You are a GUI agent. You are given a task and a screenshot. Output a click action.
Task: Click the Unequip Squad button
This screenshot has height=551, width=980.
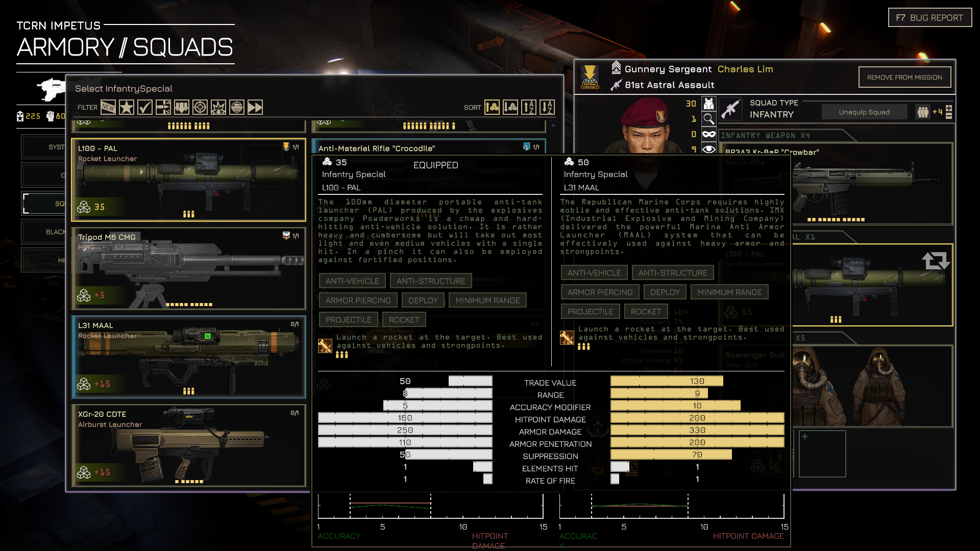tap(864, 112)
